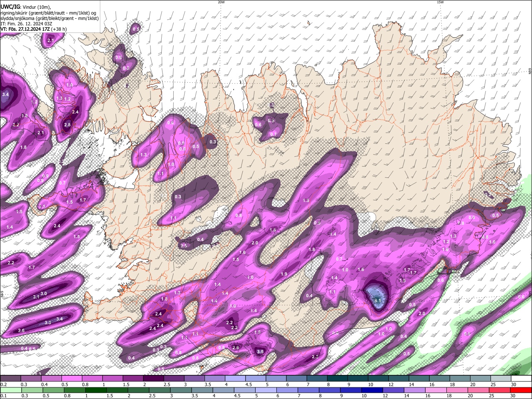
Task: Click the 20 hot pink swatch in rain scale
Action: click(x=478, y=390)
